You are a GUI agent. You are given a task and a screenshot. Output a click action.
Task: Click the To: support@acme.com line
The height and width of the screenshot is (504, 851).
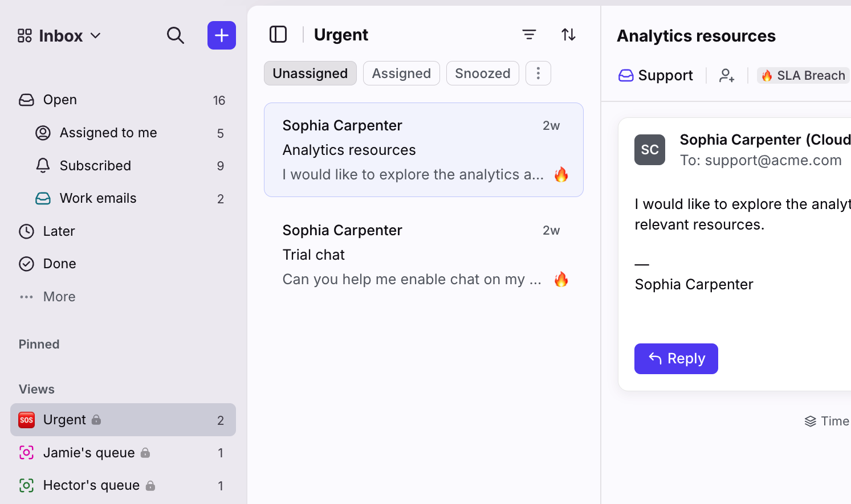(x=760, y=160)
